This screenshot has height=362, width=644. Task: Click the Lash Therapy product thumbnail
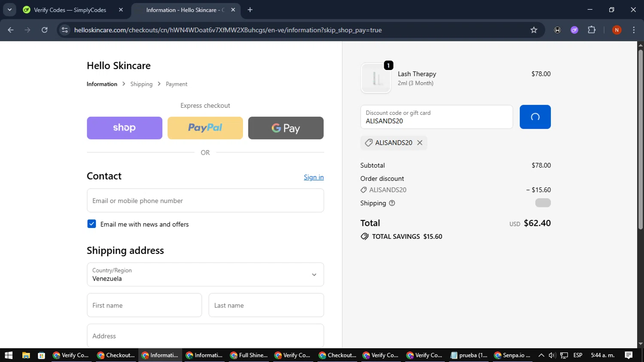[x=376, y=78]
